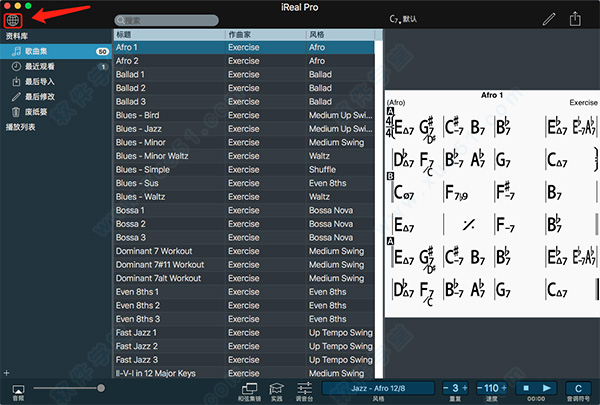The image size is (600, 405).
Task: Sort by the style column header
Action: (x=340, y=35)
